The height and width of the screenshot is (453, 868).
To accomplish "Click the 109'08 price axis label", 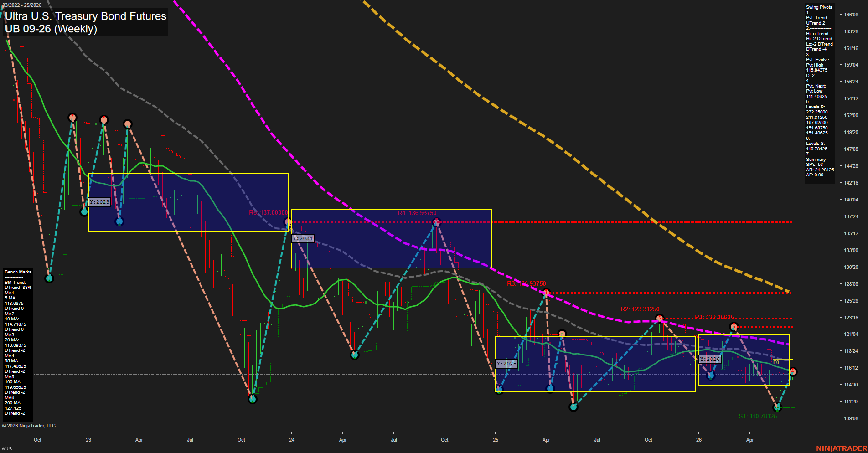I will (x=851, y=418).
